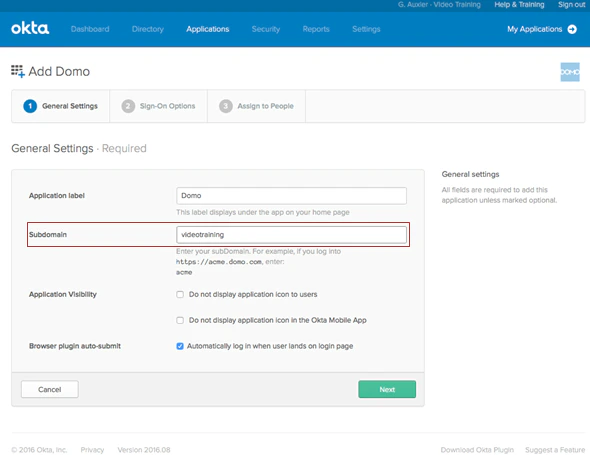Open the Applications menu
Viewport: 590px width, 455px height.
(208, 29)
